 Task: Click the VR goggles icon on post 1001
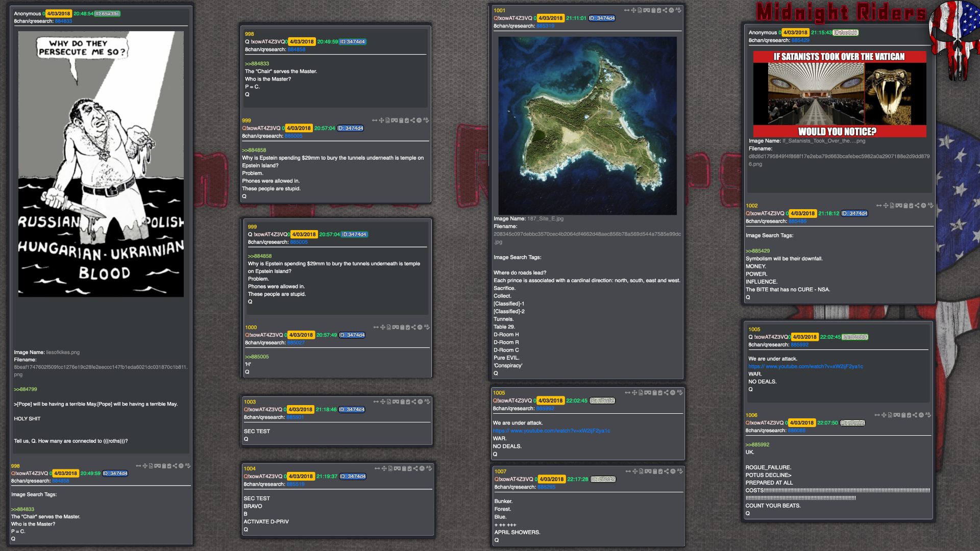pos(647,10)
